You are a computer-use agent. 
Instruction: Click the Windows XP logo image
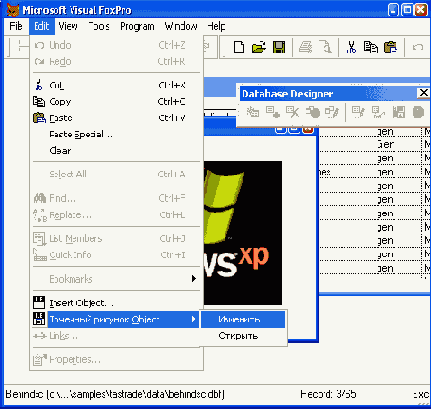click(x=243, y=233)
